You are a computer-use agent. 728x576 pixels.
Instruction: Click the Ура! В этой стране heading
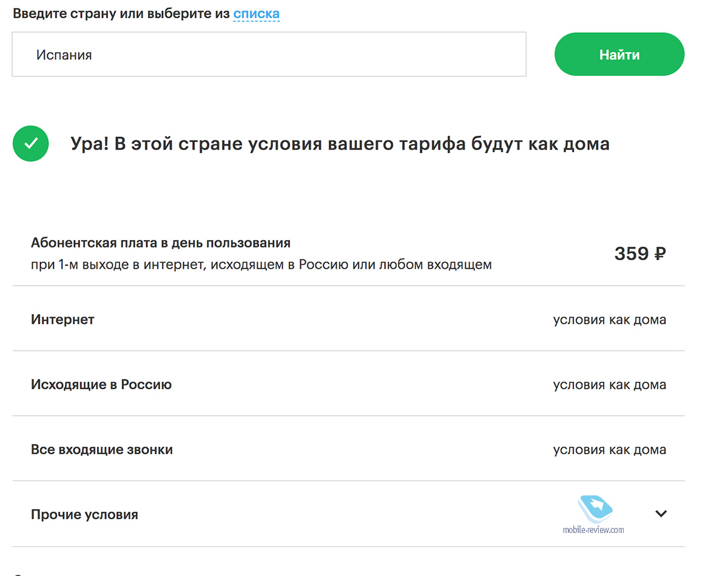coord(340,144)
